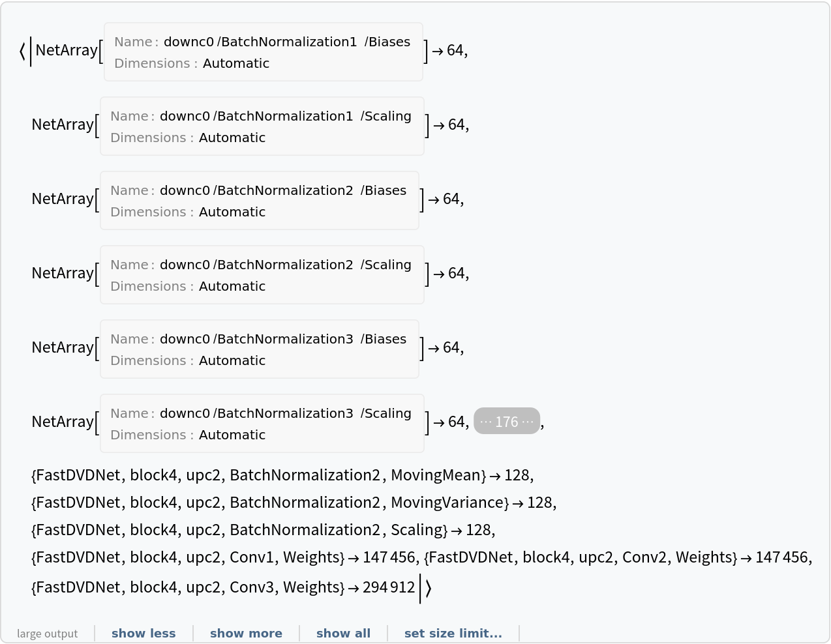Click the closing association bracket
Image resolution: width=831 pixels, height=644 pixels.
click(x=428, y=588)
